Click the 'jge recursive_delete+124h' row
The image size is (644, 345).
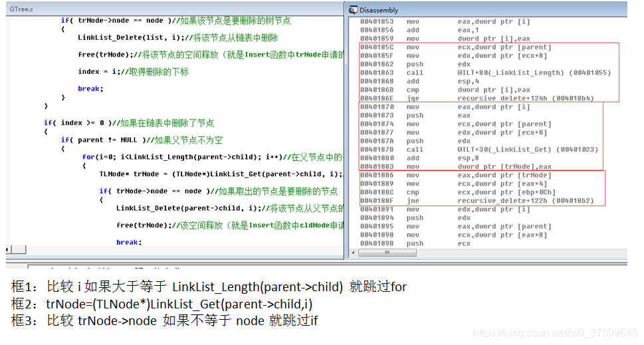point(477,98)
